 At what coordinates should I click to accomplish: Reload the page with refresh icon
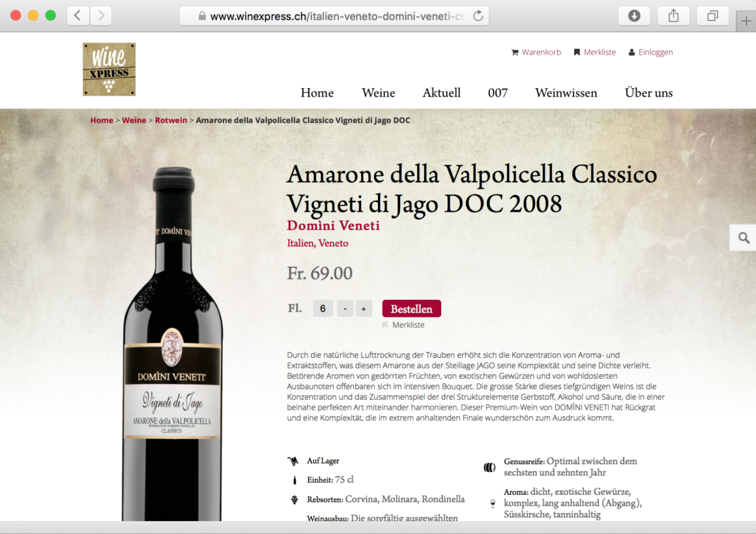coord(478,16)
